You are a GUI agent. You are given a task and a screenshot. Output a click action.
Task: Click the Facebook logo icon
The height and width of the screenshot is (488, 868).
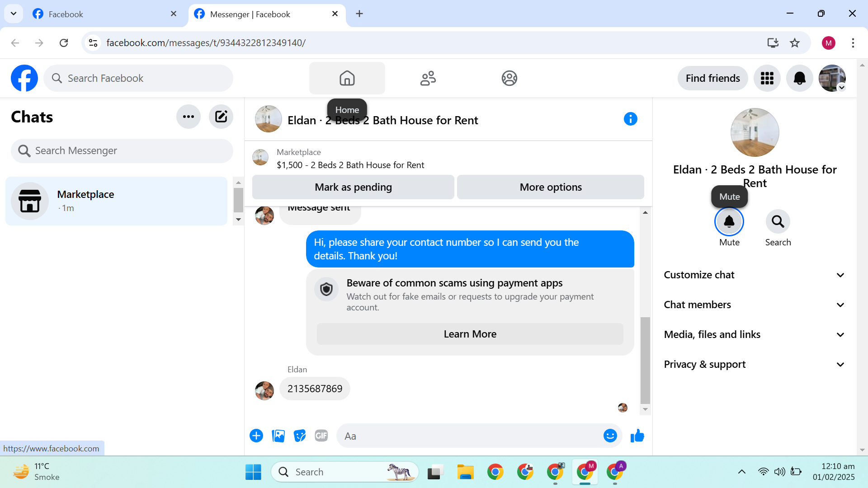pos(24,78)
